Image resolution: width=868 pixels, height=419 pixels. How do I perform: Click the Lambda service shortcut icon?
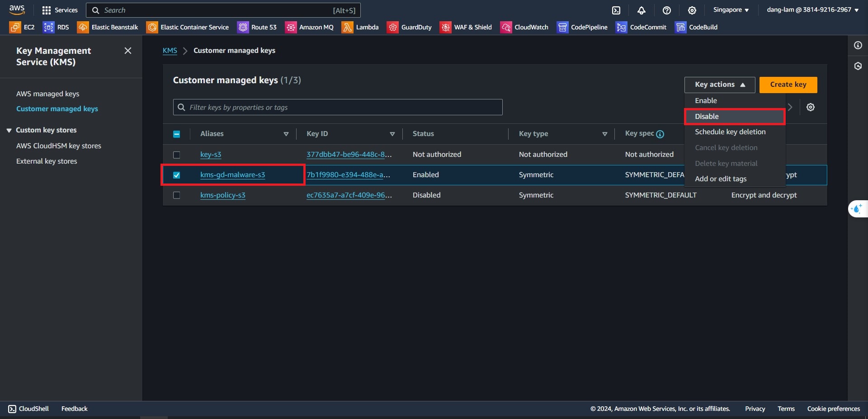click(347, 27)
